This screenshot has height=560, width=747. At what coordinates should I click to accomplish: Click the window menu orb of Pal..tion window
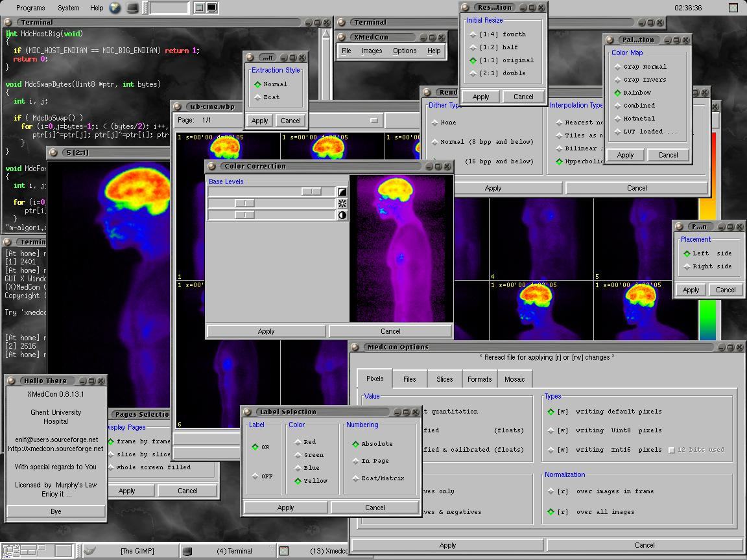point(610,40)
